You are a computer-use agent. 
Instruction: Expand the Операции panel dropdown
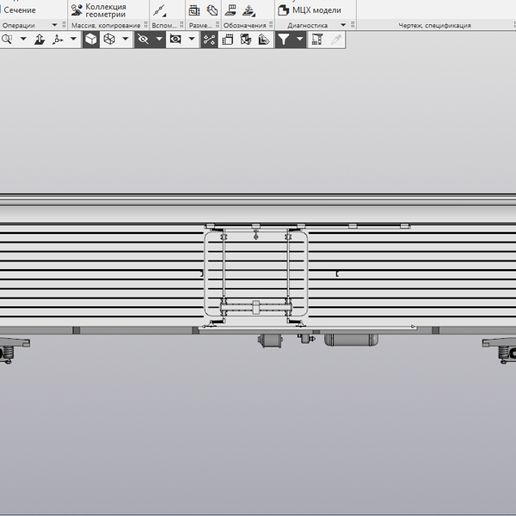(54, 25)
